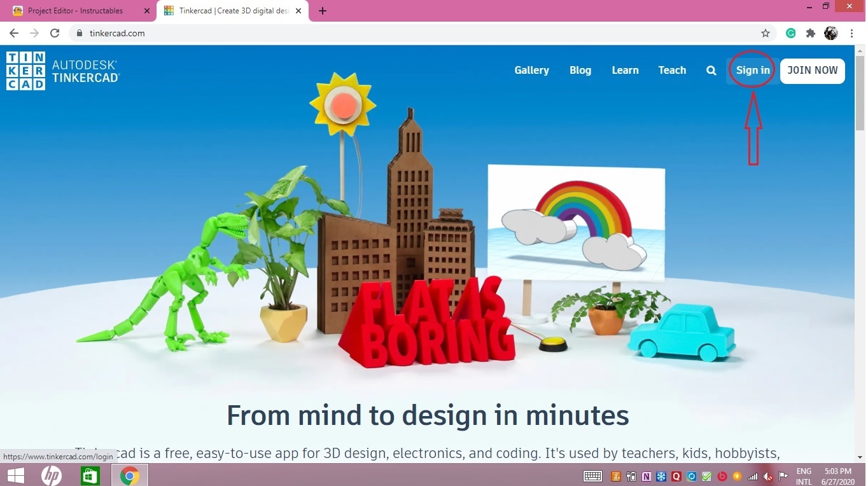
Task: Open the Windows Start menu
Action: [15, 475]
